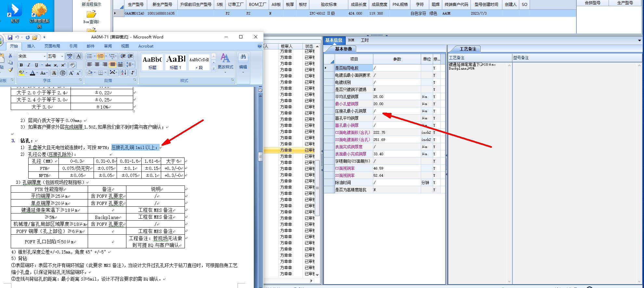This screenshot has height=288, width=644.
Task: Toggle bold formatting
Action: 21,65
